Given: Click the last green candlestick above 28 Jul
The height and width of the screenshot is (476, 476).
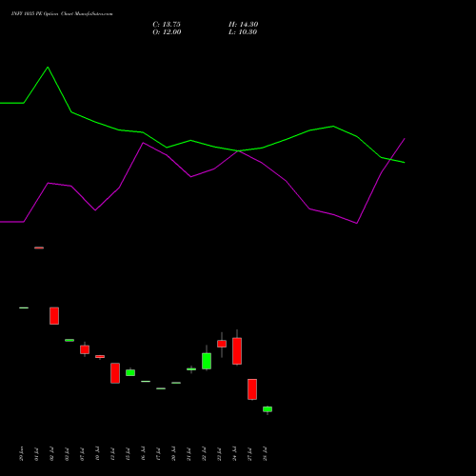Looking at the screenshot, I should (268, 409).
